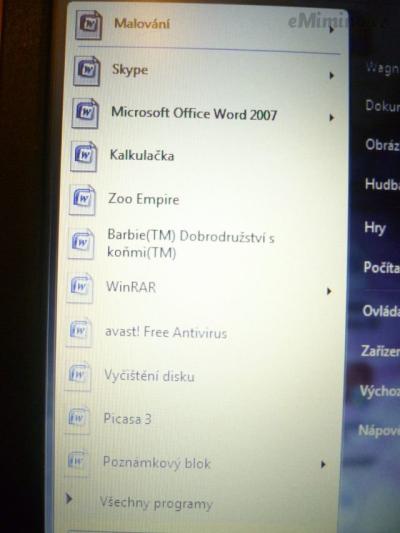Image resolution: width=400 pixels, height=533 pixels.
Task: Click the Zoo Empire icon
Action: pyautogui.click(x=82, y=200)
